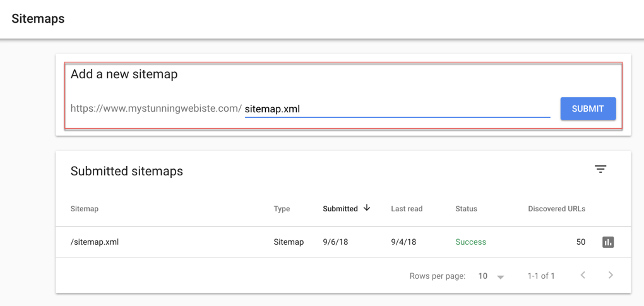Image resolution: width=644 pixels, height=306 pixels.
Task: Sort by the Sitemap column header
Action: tap(85, 209)
